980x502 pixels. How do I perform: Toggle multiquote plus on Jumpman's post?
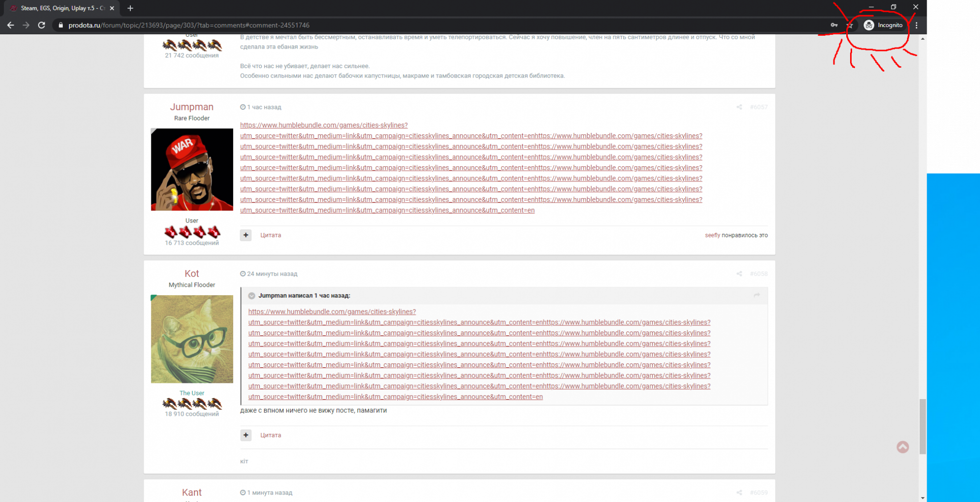point(246,235)
